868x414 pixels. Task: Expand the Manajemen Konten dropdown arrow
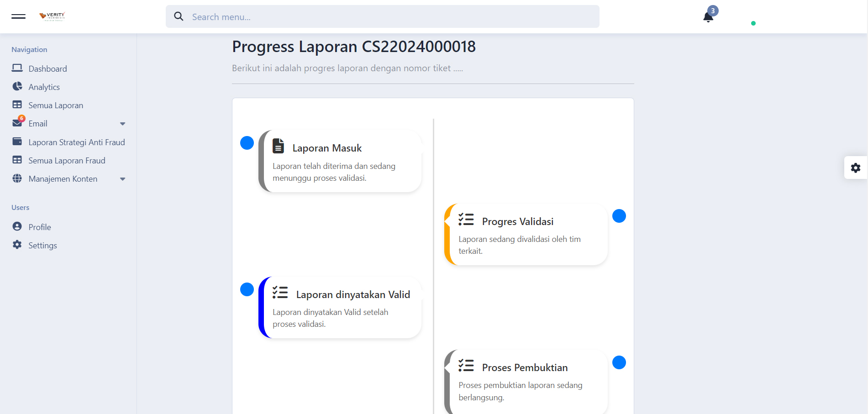click(x=122, y=179)
